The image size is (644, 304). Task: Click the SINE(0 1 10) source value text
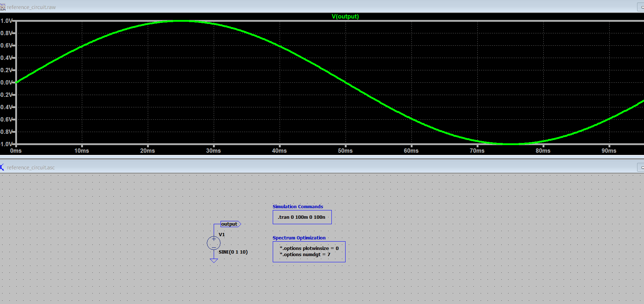tap(233, 252)
